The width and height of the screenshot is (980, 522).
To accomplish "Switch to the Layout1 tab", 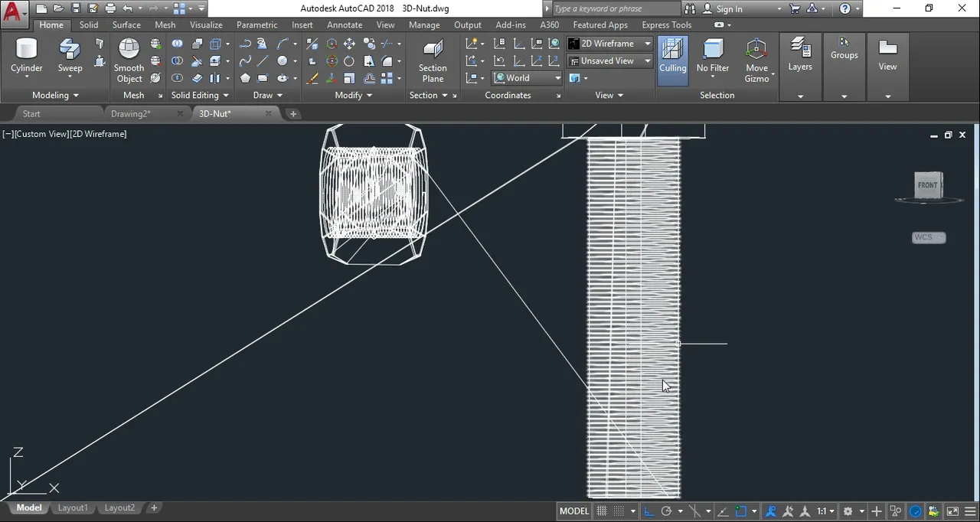I will 73,507.
